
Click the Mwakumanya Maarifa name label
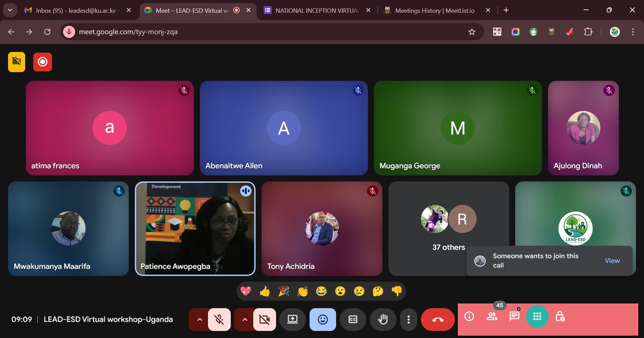tap(52, 266)
